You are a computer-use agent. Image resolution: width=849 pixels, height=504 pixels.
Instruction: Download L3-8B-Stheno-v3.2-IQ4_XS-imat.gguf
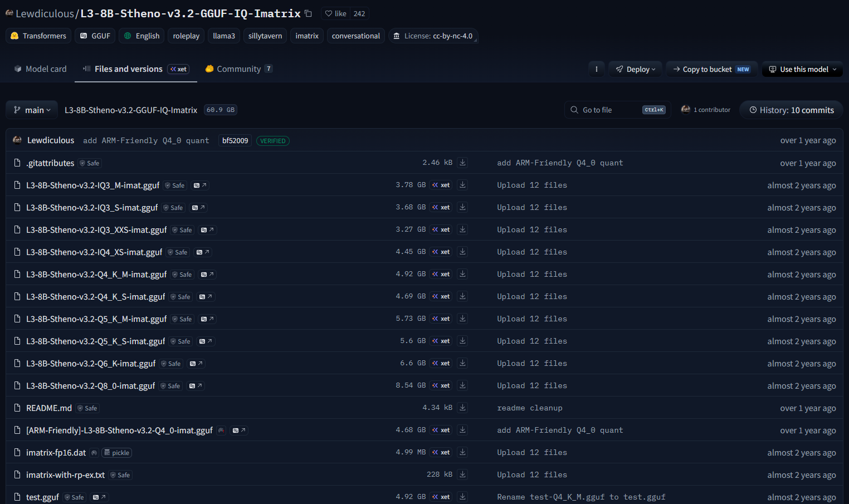pyautogui.click(x=462, y=252)
